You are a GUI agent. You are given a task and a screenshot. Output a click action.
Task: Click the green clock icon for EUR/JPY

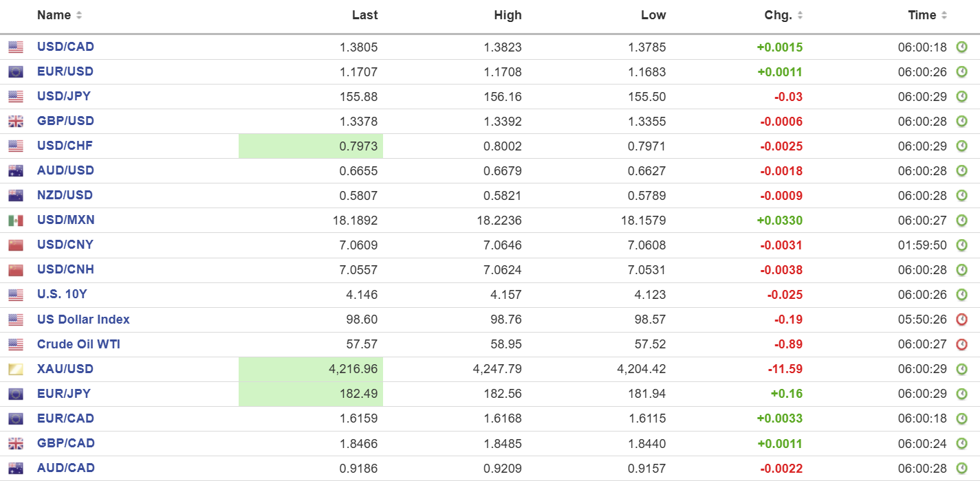click(961, 394)
